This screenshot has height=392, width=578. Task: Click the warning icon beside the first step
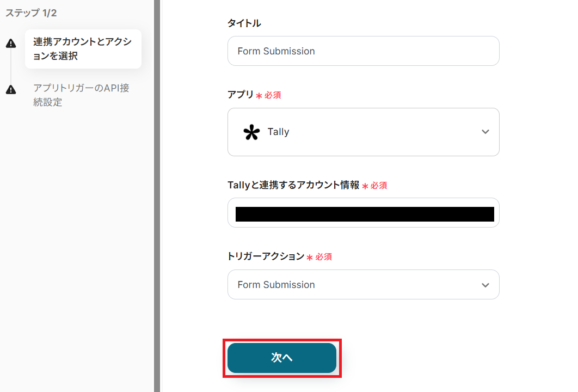point(11,44)
